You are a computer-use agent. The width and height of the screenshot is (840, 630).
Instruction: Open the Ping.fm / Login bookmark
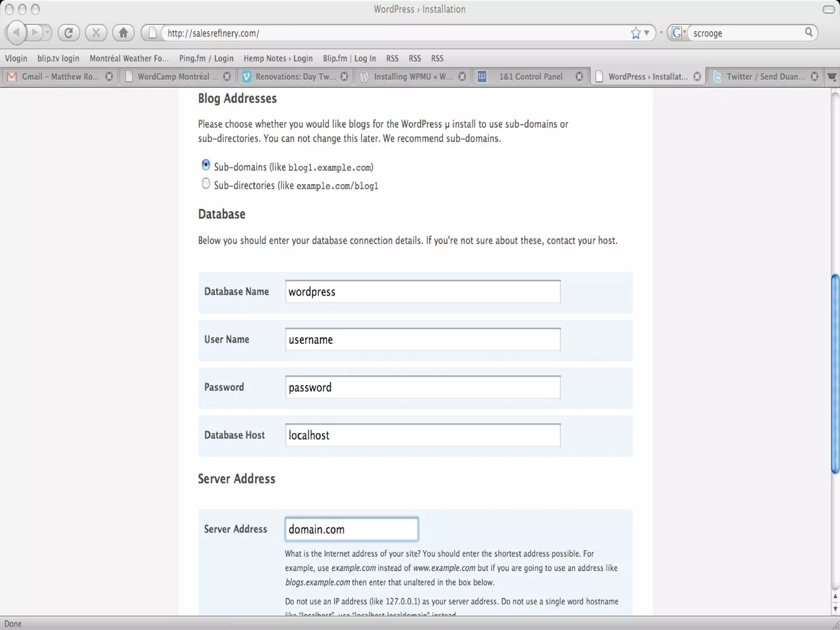pyautogui.click(x=206, y=58)
